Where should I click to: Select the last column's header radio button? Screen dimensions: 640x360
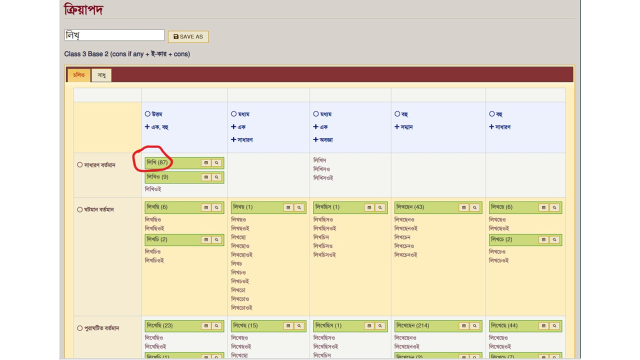(492, 114)
